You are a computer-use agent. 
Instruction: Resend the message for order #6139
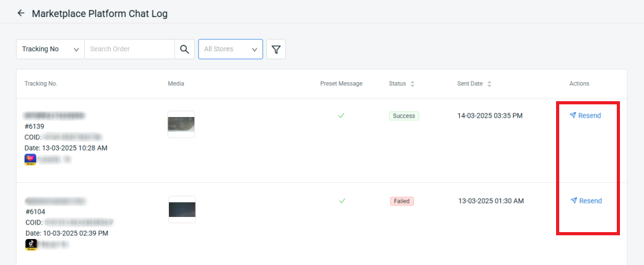tap(585, 116)
